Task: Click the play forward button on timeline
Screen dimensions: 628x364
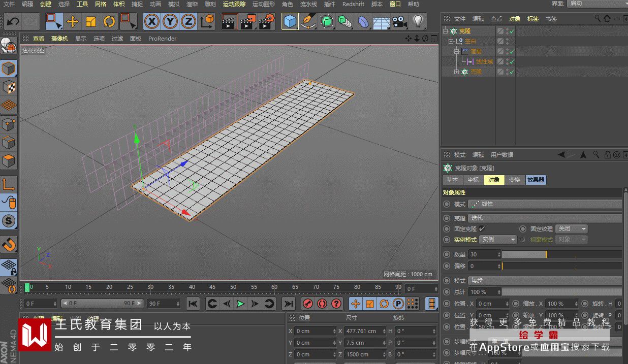Action: point(240,304)
